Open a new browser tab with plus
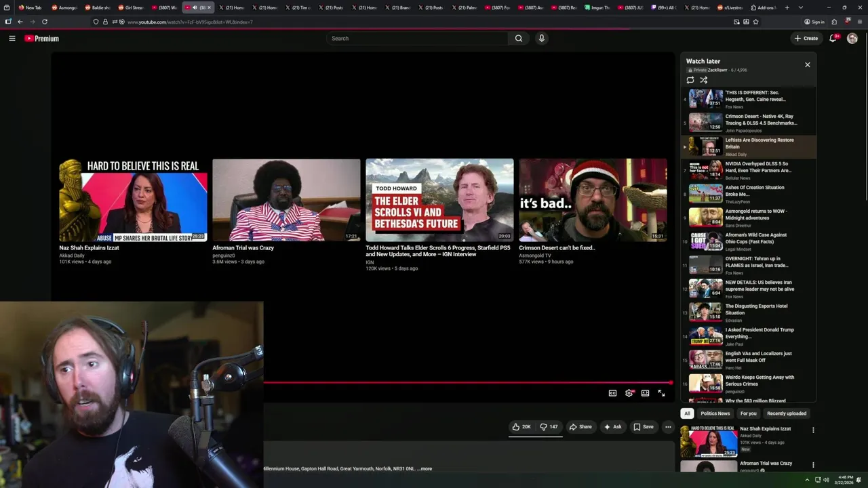868x488 pixels. pyautogui.click(x=787, y=7)
